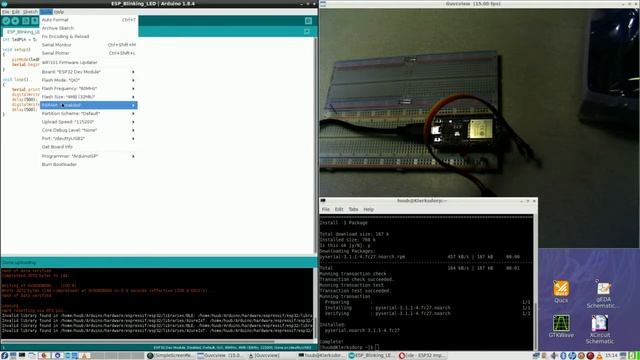This screenshot has height=360, width=640.
Task: Click the terminal window vertical scrollbar
Action: [x=535, y=282]
